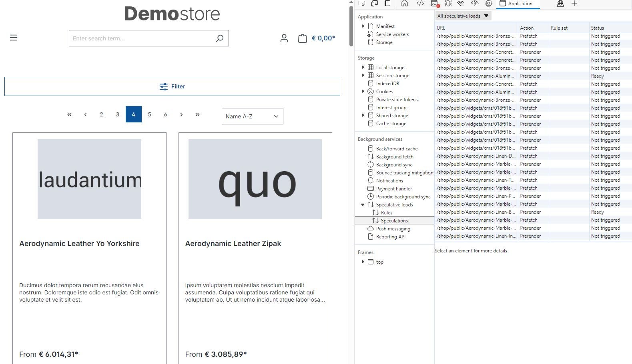Open the Name A-Z sorting dropdown
This screenshot has height=364, width=632.
coord(253,116)
